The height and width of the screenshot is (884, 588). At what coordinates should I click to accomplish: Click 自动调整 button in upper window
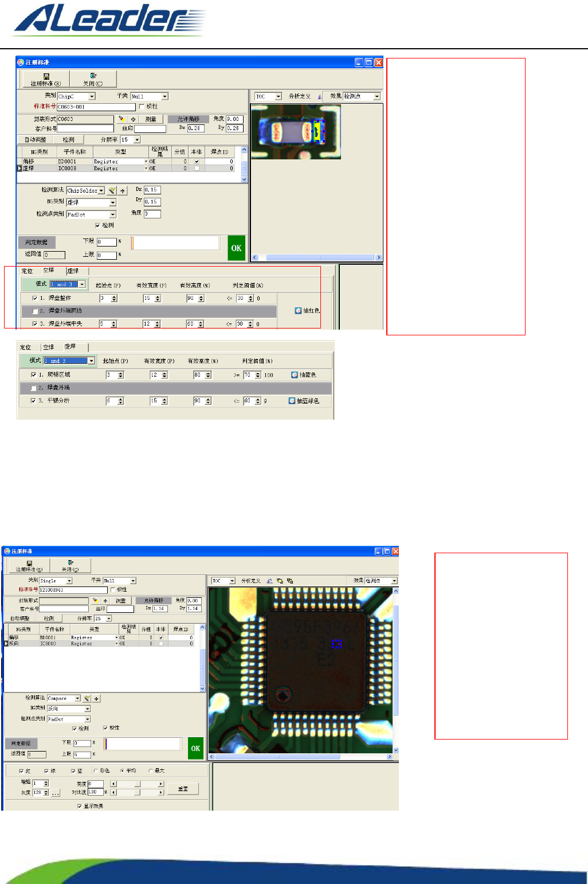[36, 140]
